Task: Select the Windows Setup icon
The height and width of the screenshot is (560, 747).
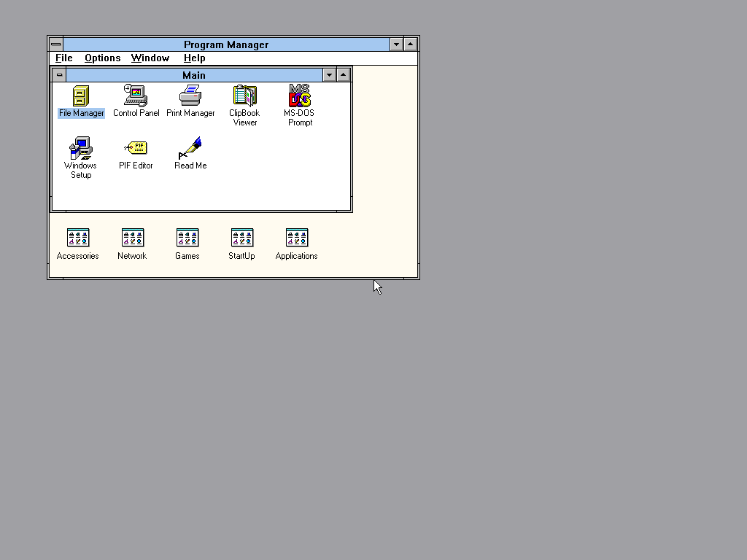Action: [x=81, y=149]
